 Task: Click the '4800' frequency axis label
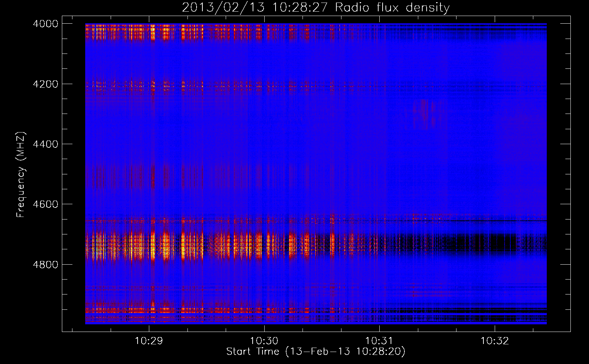(46, 265)
